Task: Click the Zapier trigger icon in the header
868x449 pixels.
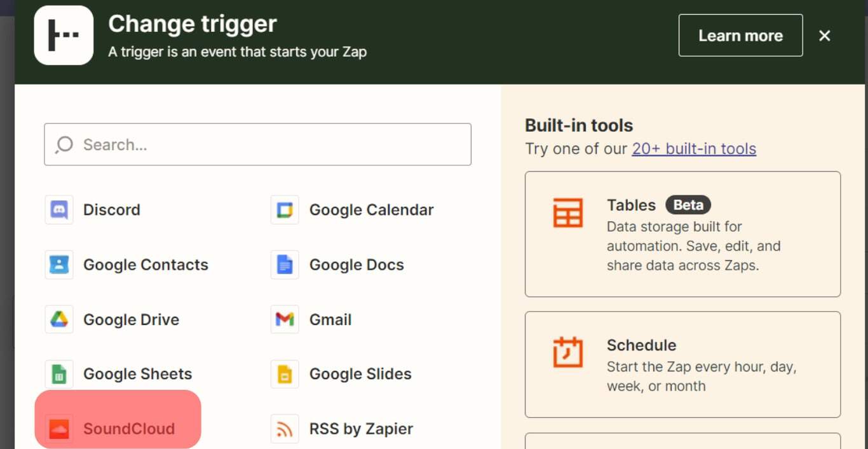Action: 64,36
